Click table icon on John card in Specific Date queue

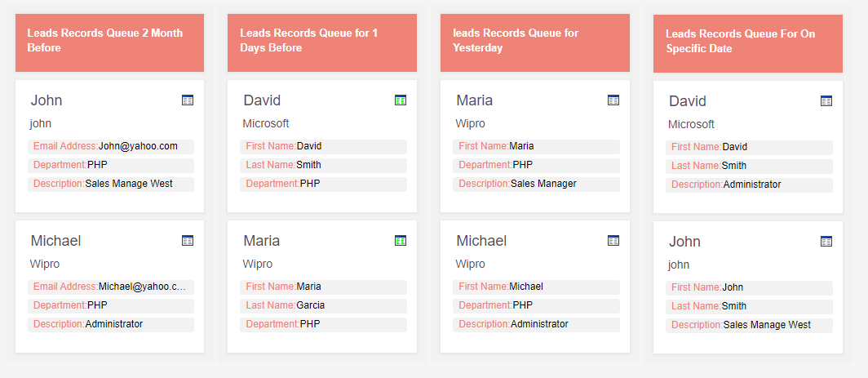tap(826, 241)
